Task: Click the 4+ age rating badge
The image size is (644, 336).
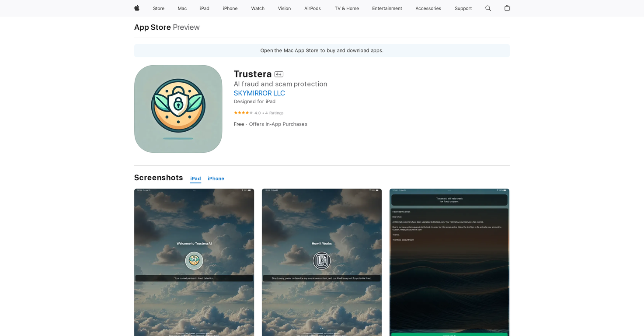Action: tap(278, 74)
